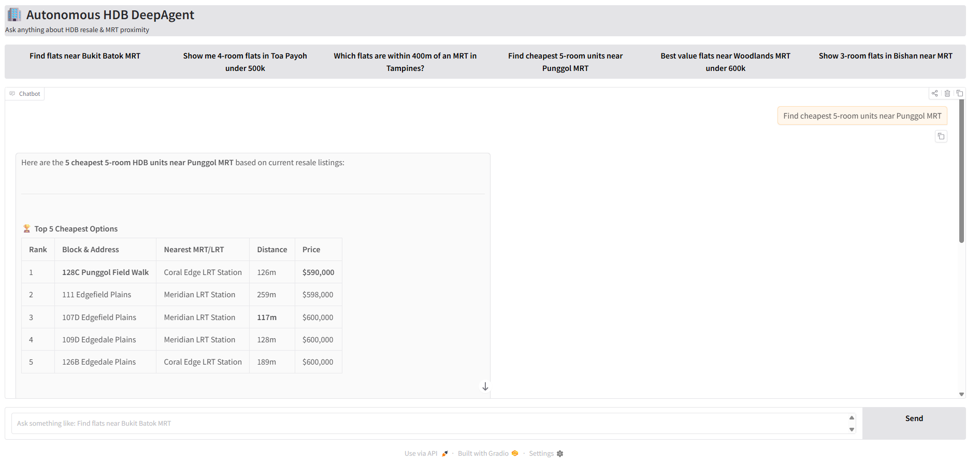Click the Gradio logo icon in footer
Viewport: 980px width, 463px height.
click(x=514, y=454)
